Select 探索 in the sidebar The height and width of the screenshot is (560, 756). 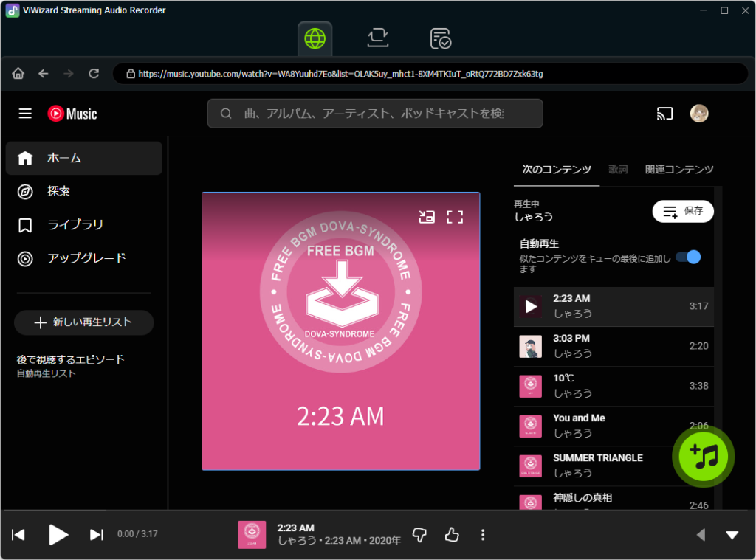59,191
